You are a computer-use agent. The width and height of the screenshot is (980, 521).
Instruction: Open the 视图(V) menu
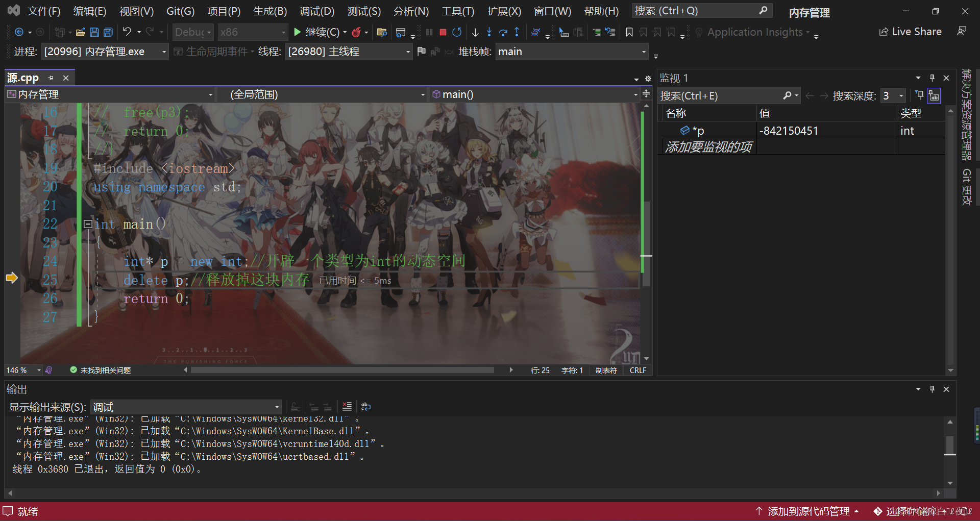(x=136, y=11)
